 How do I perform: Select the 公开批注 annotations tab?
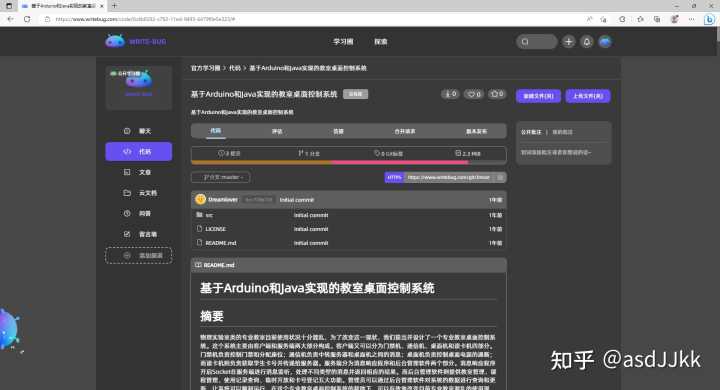coord(531,132)
